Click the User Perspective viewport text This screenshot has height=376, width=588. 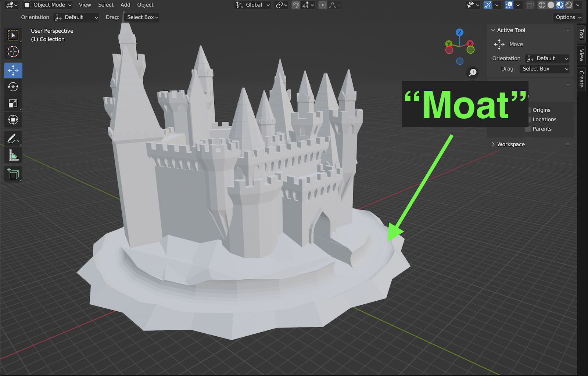52,31
